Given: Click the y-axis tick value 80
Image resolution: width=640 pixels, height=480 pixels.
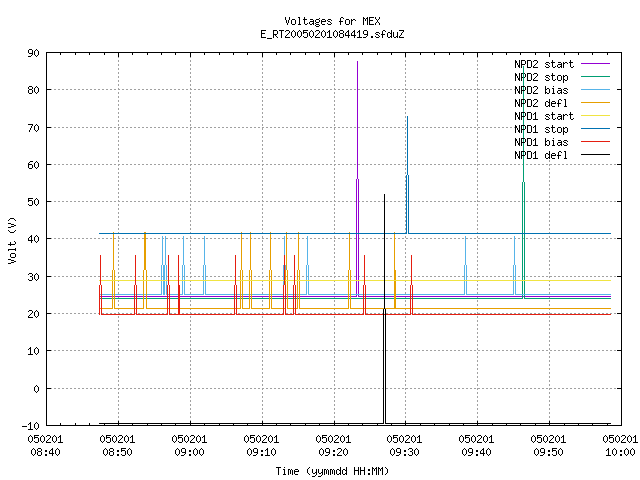Looking at the screenshot, I should [x=33, y=90].
